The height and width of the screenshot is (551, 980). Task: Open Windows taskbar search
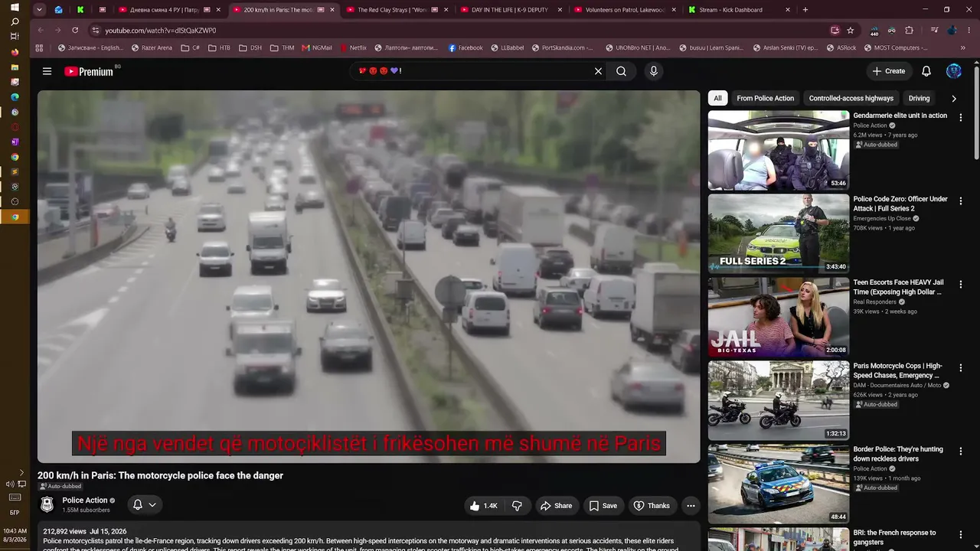pyautogui.click(x=15, y=21)
